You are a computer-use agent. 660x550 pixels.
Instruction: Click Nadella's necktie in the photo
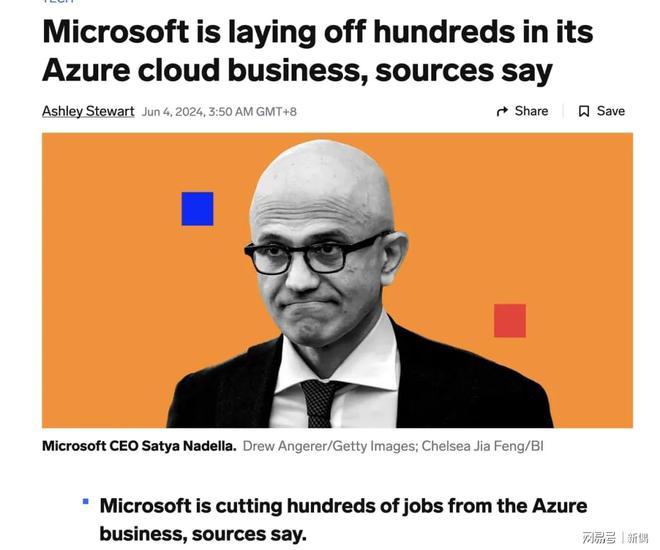(320, 402)
